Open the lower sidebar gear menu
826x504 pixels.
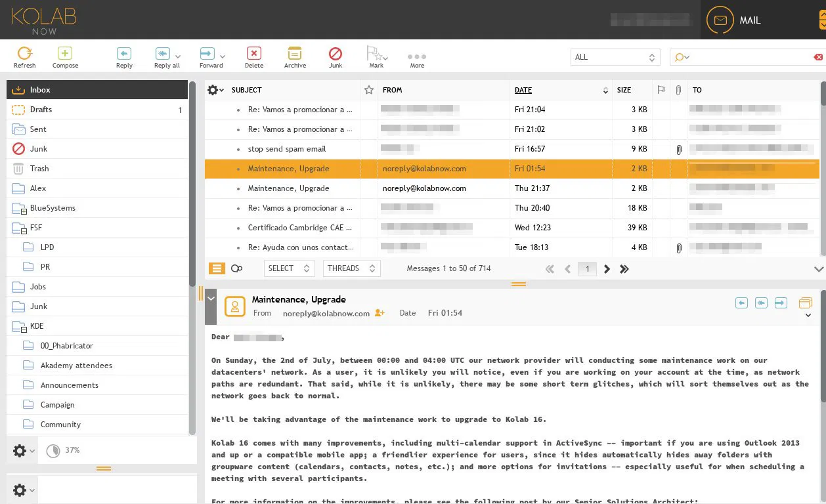coord(23,490)
